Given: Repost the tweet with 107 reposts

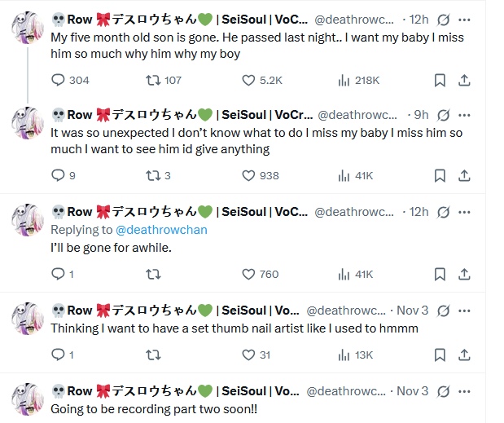Looking at the screenshot, I should pyautogui.click(x=151, y=80).
